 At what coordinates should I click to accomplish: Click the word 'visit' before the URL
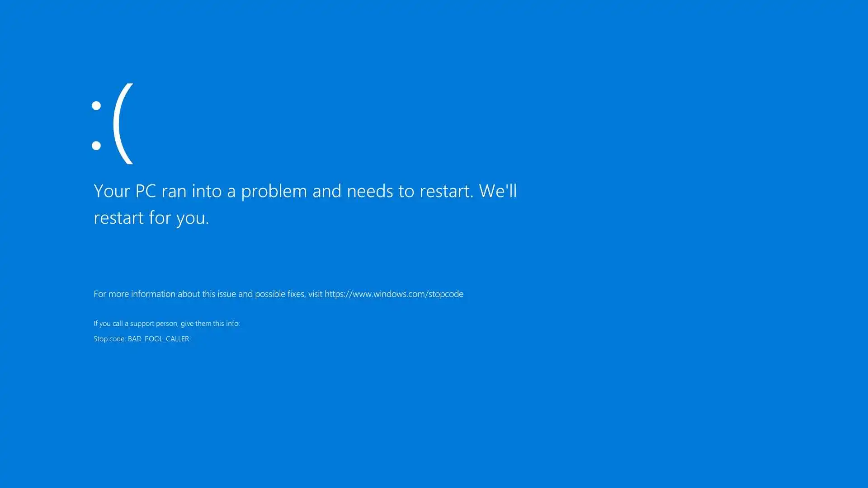(x=315, y=294)
